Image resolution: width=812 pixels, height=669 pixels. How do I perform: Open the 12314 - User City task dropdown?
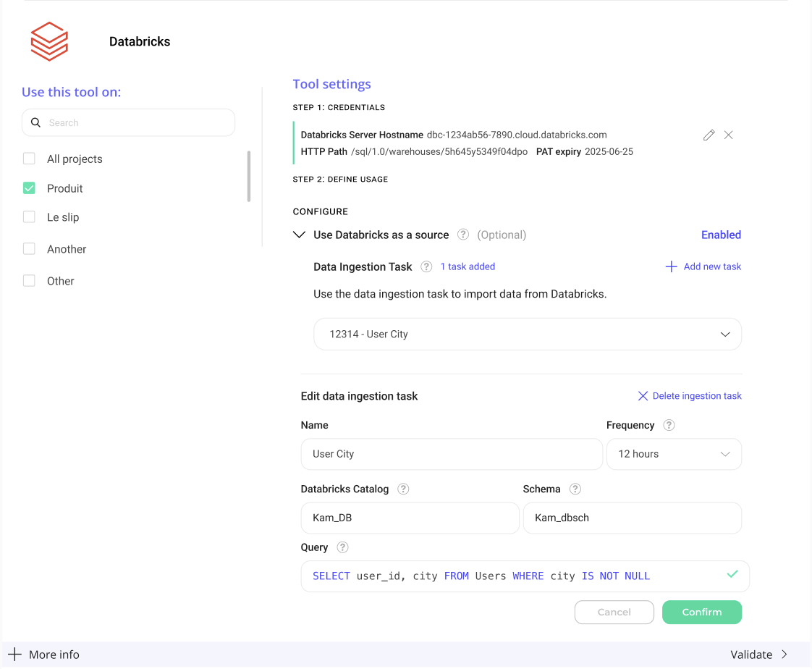[528, 334]
